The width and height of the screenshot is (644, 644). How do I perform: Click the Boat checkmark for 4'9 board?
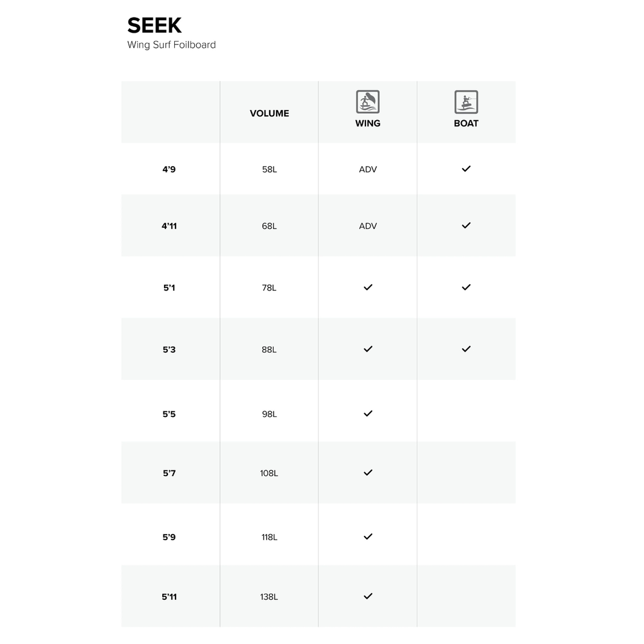click(x=466, y=169)
